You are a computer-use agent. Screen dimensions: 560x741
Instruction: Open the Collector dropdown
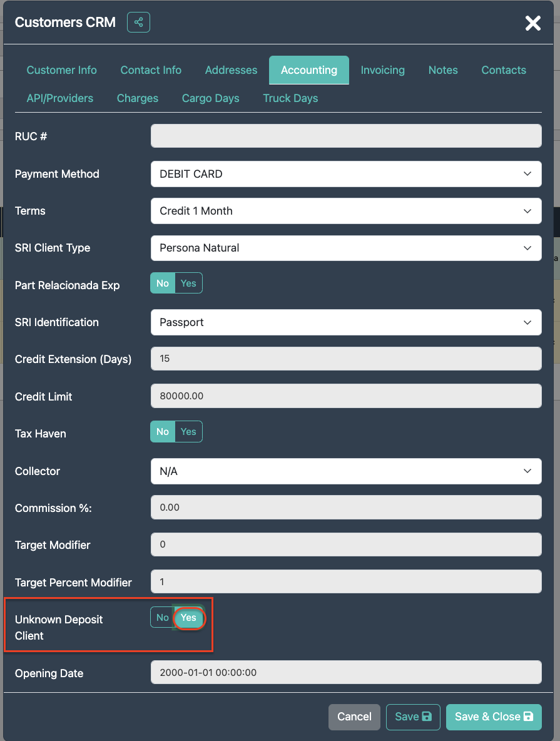pyautogui.click(x=345, y=471)
